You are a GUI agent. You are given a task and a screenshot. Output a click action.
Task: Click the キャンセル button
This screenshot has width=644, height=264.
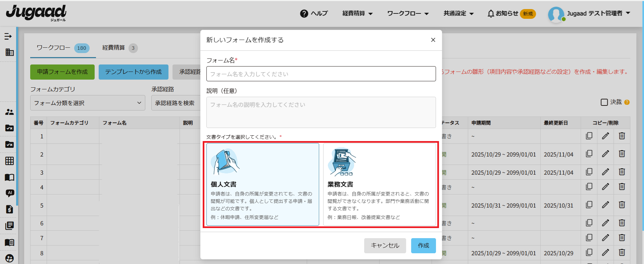click(385, 246)
